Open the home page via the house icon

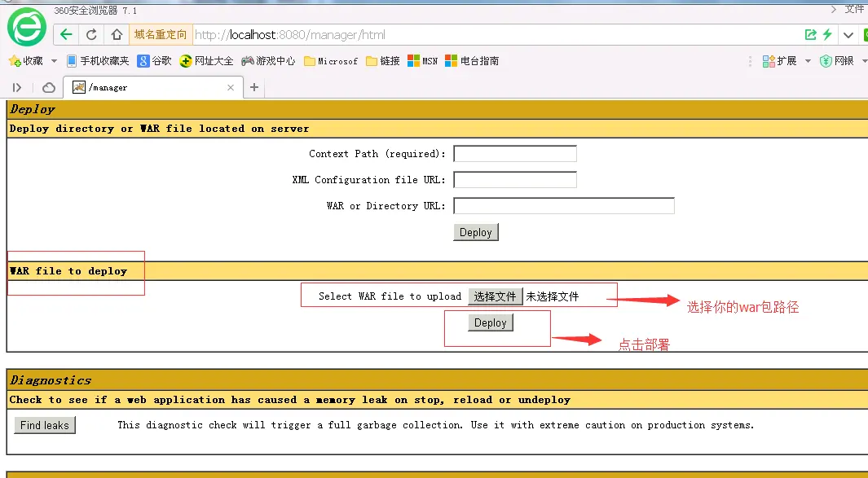coord(117,35)
